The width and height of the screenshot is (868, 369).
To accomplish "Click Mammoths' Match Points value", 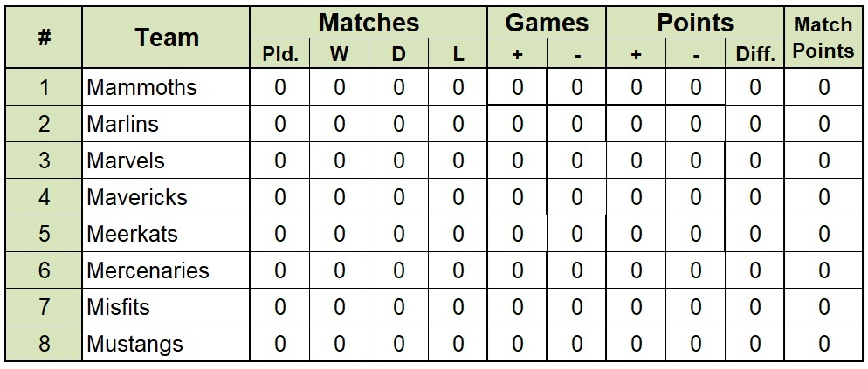I will 823,87.
